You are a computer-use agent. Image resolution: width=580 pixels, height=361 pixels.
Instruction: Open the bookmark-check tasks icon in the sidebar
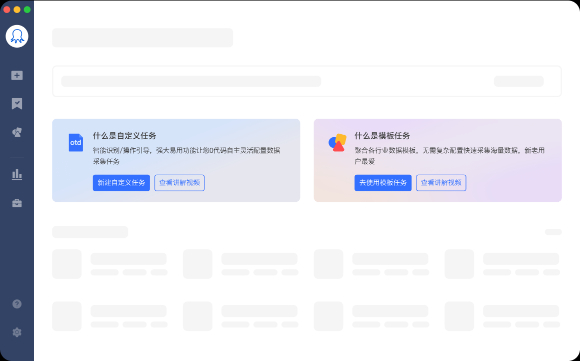(17, 104)
